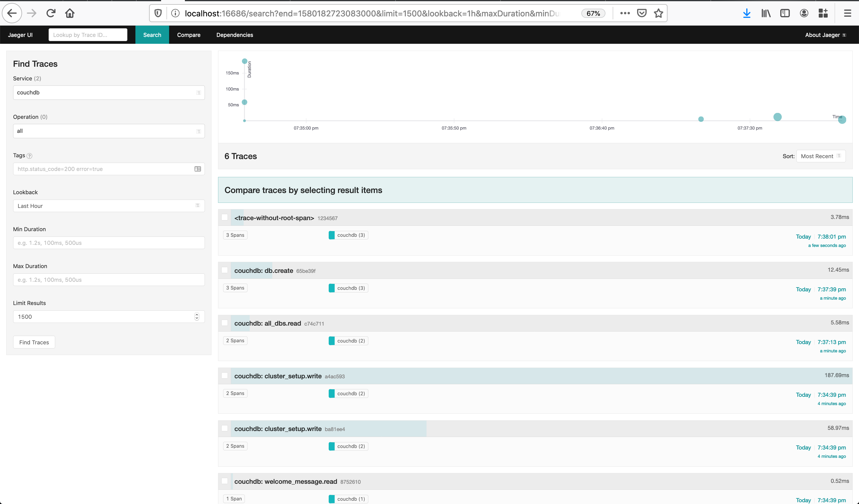Expand the Lookback Last Hour dropdown

(x=109, y=206)
